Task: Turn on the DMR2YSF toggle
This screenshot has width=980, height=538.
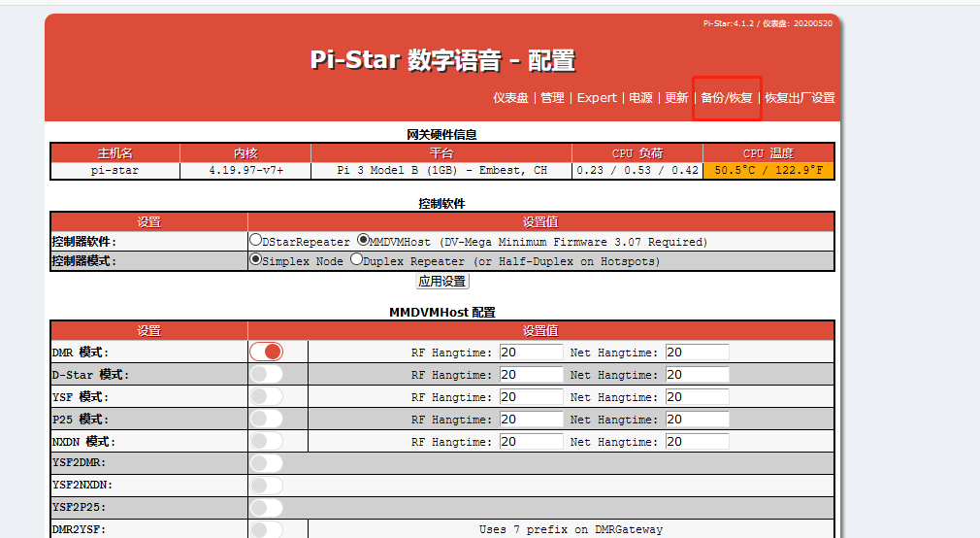Action: (266, 529)
